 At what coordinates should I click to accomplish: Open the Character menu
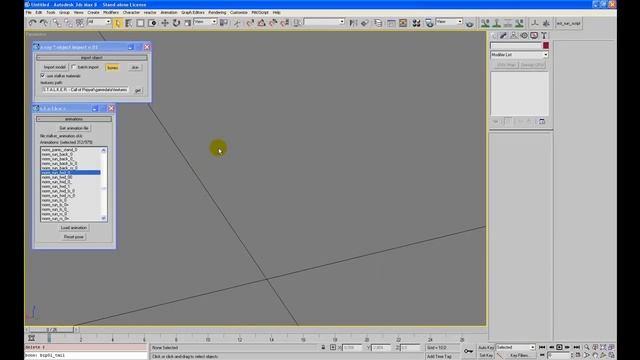pos(131,13)
